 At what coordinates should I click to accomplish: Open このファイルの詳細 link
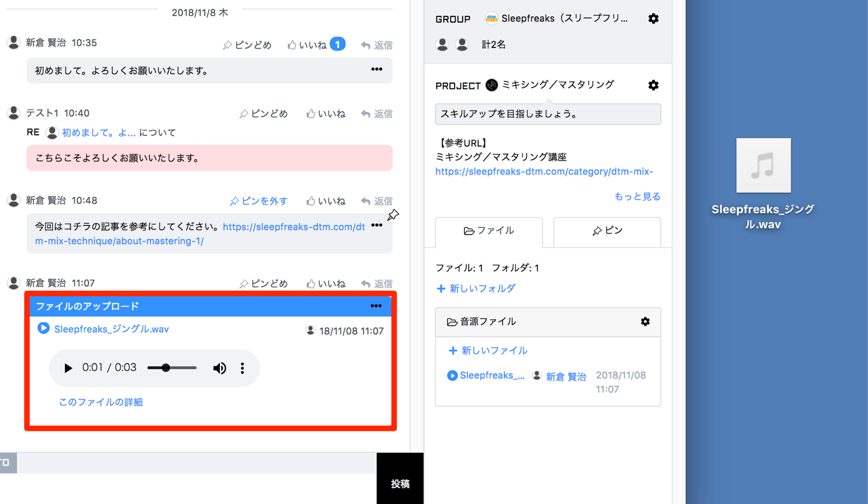click(x=101, y=402)
